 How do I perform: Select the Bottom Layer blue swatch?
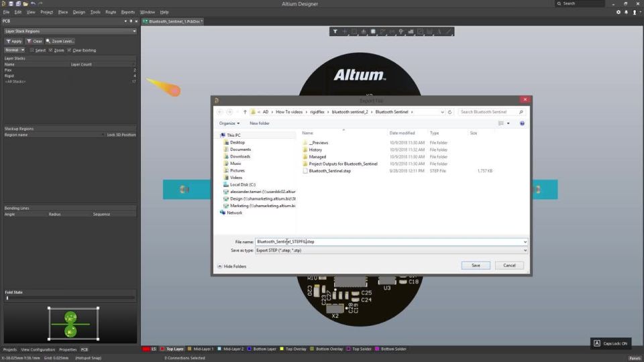[250, 349]
